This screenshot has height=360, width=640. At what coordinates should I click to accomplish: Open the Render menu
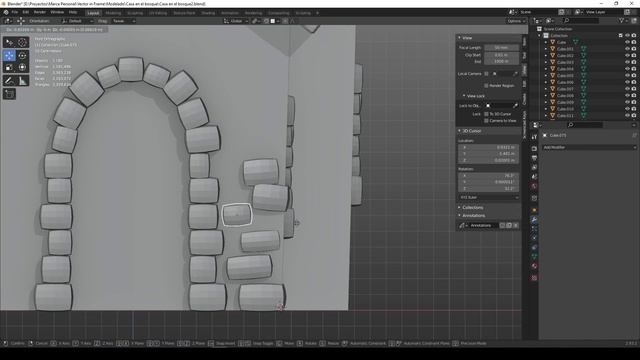click(40, 12)
